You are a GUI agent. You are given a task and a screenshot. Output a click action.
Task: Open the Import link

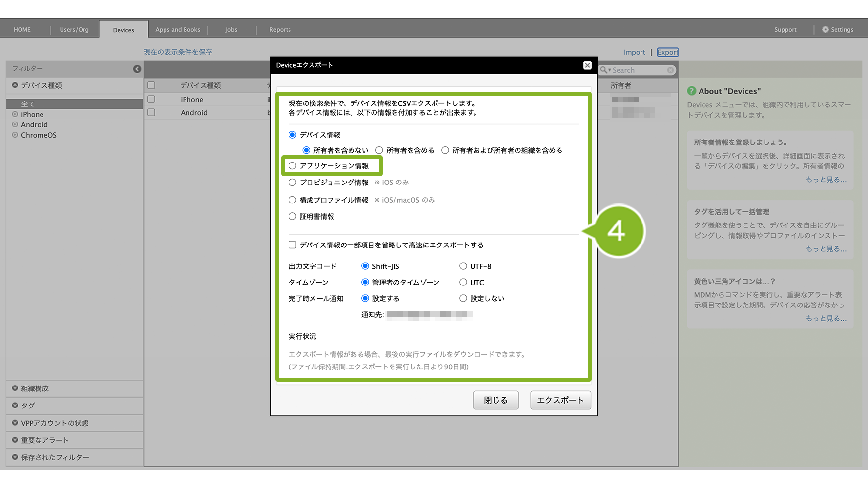click(634, 52)
